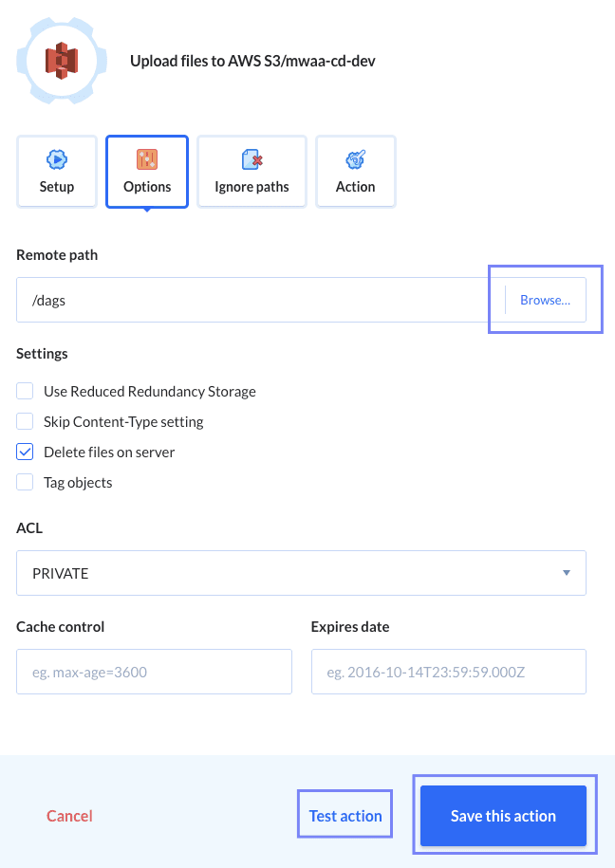Click the Ignore paths file icon
The width and height of the screenshot is (615, 868).
click(x=251, y=160)
